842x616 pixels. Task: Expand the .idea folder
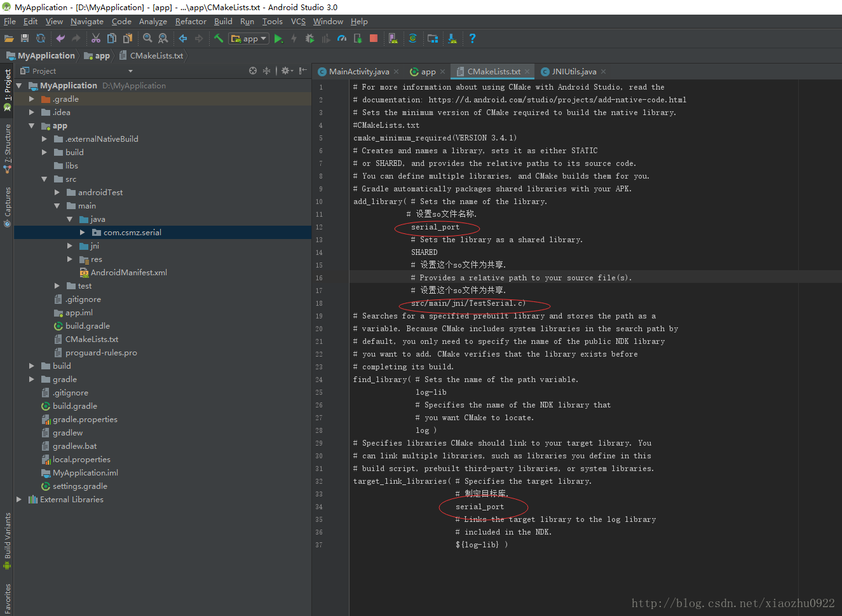(x=32, y=112)
